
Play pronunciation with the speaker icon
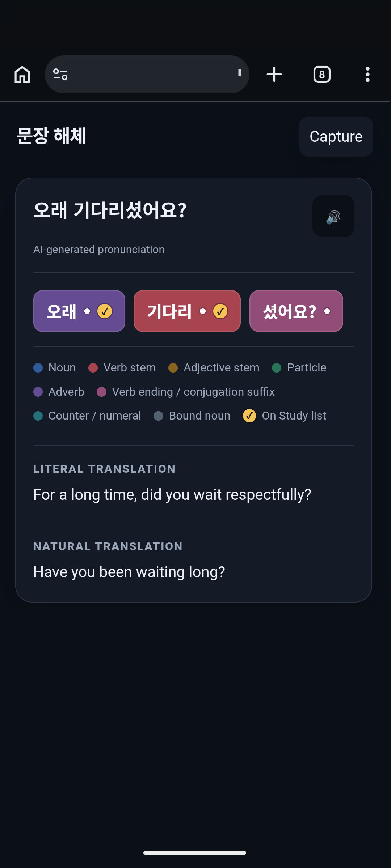(333, 216)
